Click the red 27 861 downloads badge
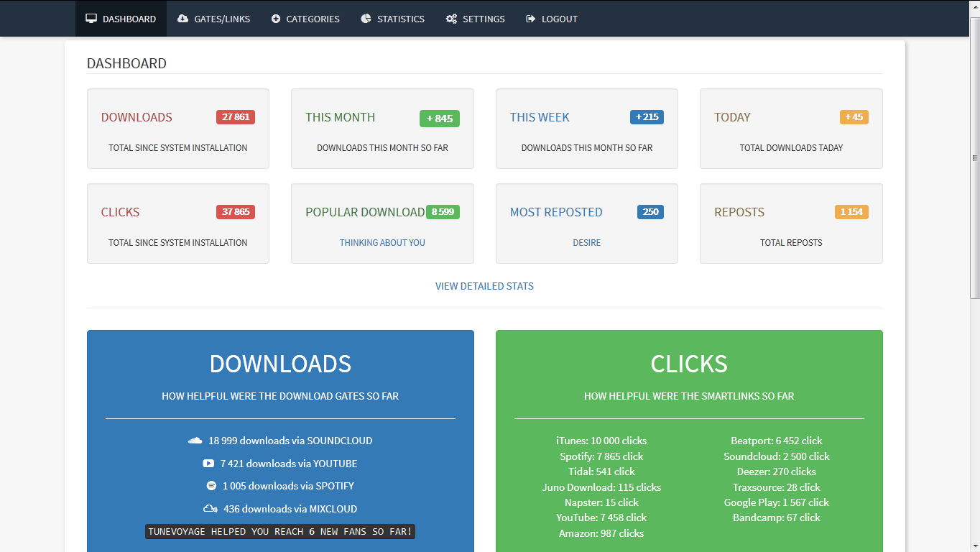The height and width of the screenshot is (552, 980). coord(236,117)
